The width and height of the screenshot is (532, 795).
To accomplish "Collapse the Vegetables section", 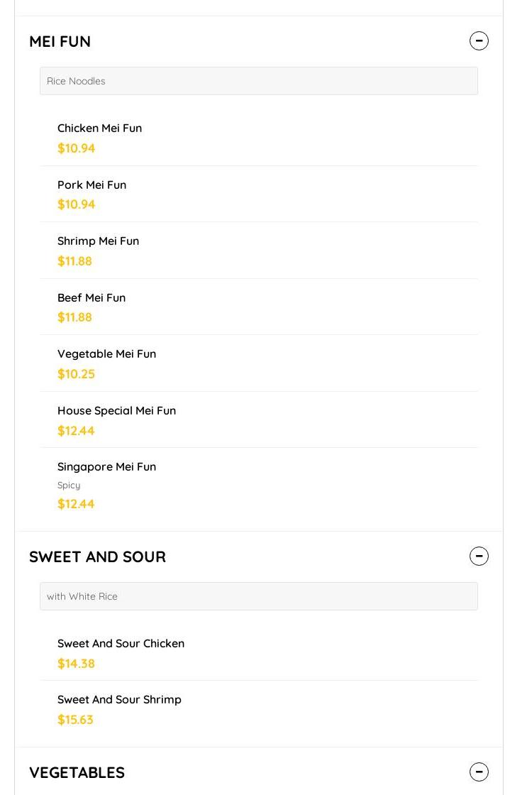I will tap(479, 772).
